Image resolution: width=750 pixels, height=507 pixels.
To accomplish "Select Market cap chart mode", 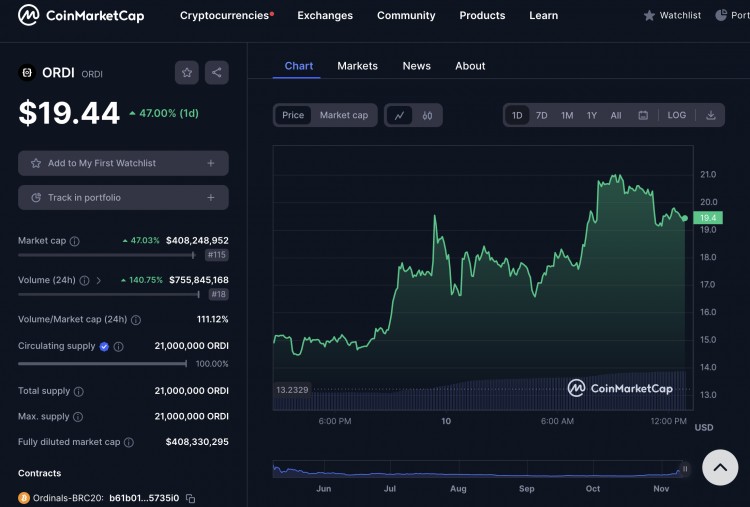I will (344, 115).
